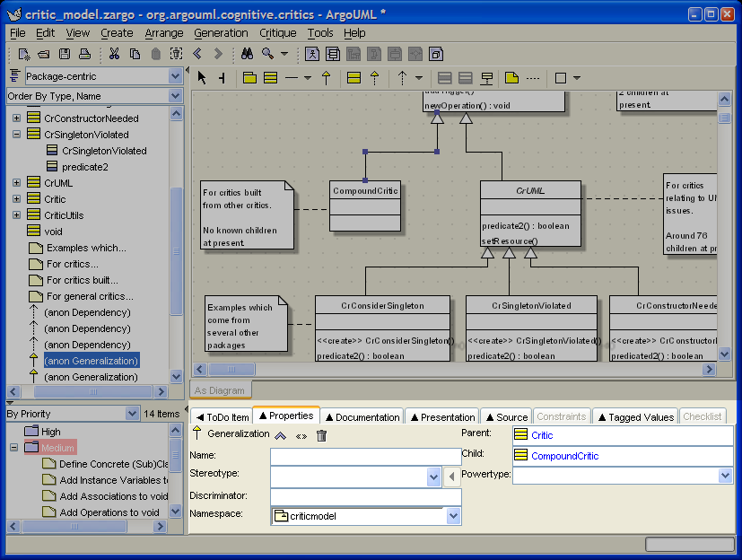This screenshot has width=742, height=560.
Task: Select the arrow Select tool in diagram toolbar
Action: (x=202, y=78)
